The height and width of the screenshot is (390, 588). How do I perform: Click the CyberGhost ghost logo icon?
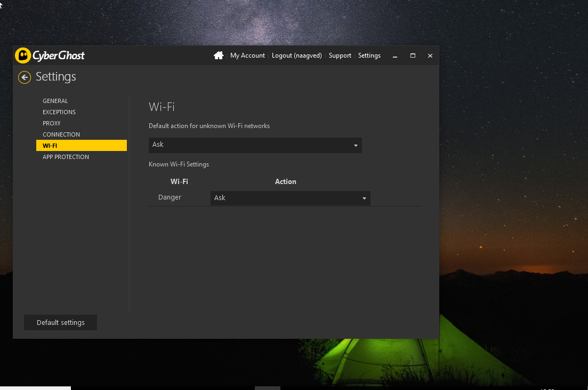pyautogui.click(x=23, y=55)
